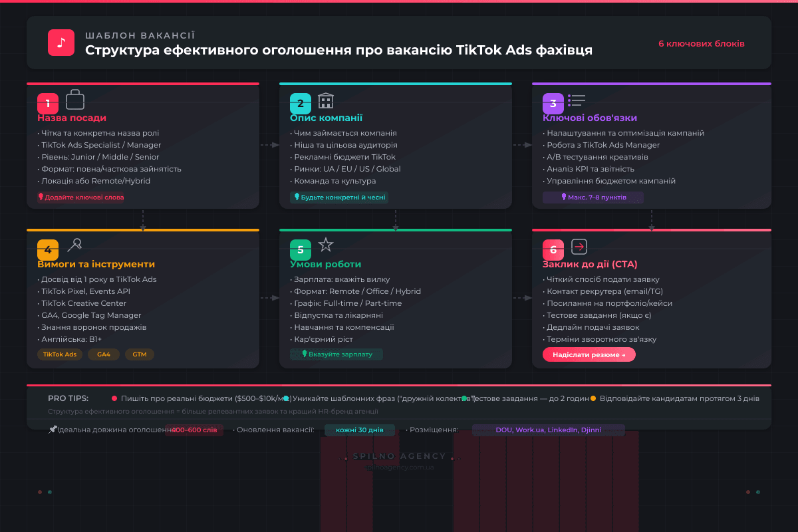Click the list icon in card 3
The image size is (798, 532).
[577, 100]
